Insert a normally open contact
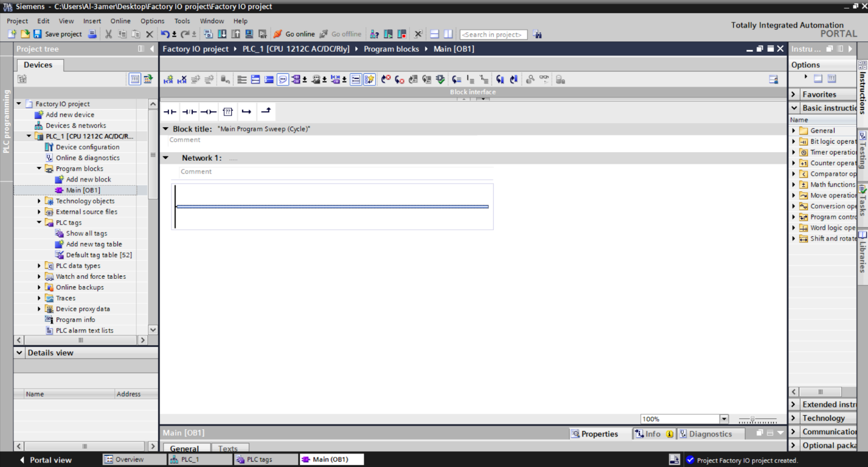The image size is (868, 467). 170,112
